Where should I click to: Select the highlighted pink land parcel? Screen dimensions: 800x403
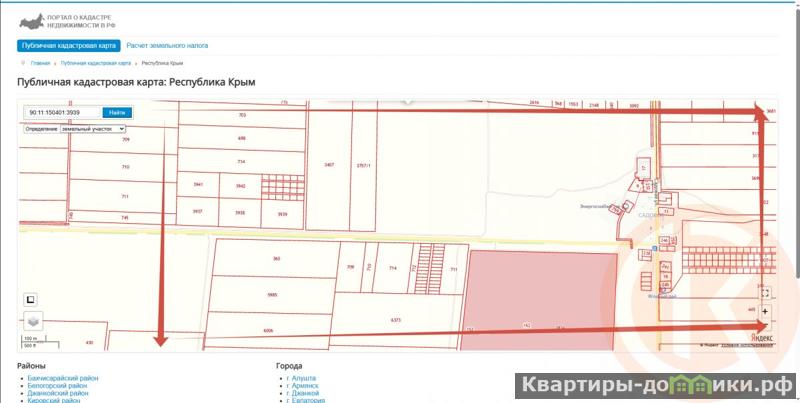pyautogui.click(x=537, y=295)
